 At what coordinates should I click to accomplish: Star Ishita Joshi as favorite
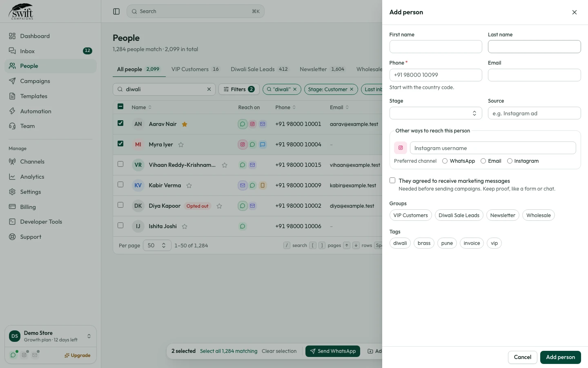pyautogui.click(x=185, y=227)
